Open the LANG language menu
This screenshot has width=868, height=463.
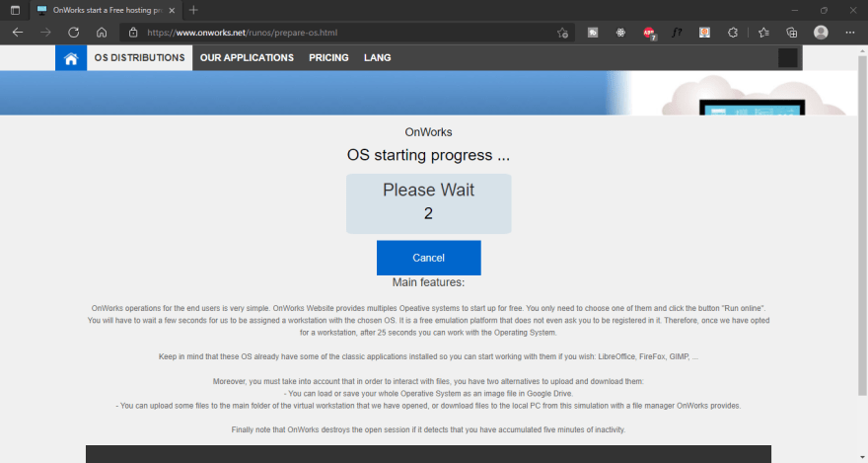[378, 57]
